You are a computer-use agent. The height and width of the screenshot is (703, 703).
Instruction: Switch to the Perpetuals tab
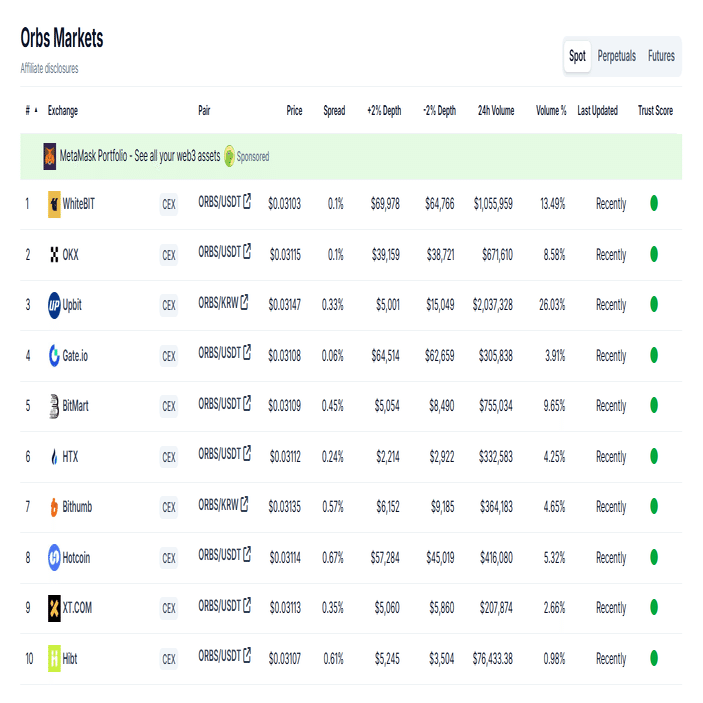click(x=616, y=56)
